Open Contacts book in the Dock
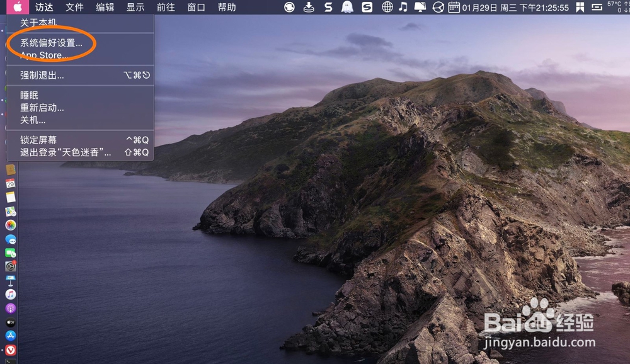 (x=11, y=169)
